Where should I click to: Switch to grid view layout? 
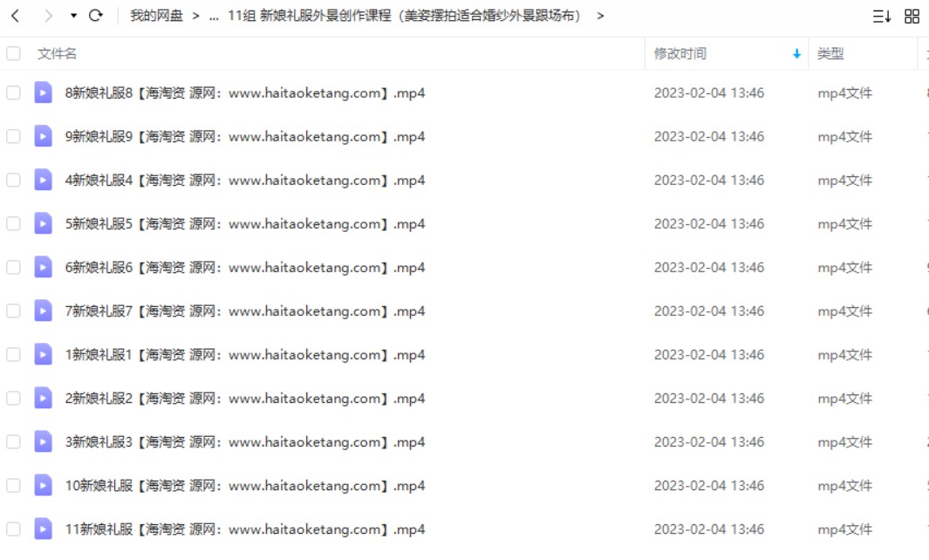[912, 16]
